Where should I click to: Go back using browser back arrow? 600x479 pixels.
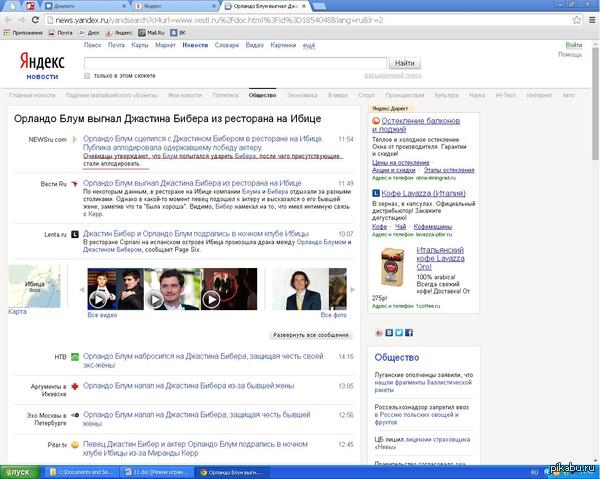8,20
